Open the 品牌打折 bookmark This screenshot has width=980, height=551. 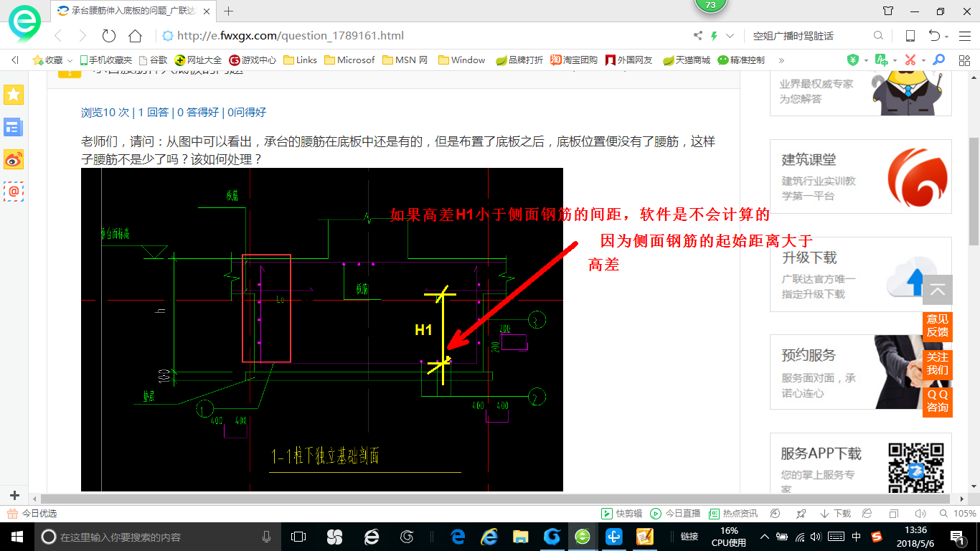click(519, 60)
